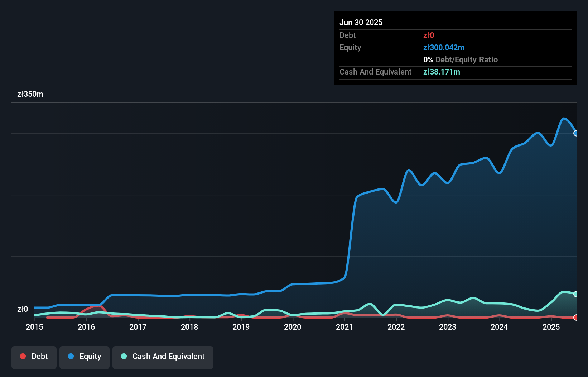Select the Cash data point marker on chart edge

pyautogui.click(x=576, y=294)
